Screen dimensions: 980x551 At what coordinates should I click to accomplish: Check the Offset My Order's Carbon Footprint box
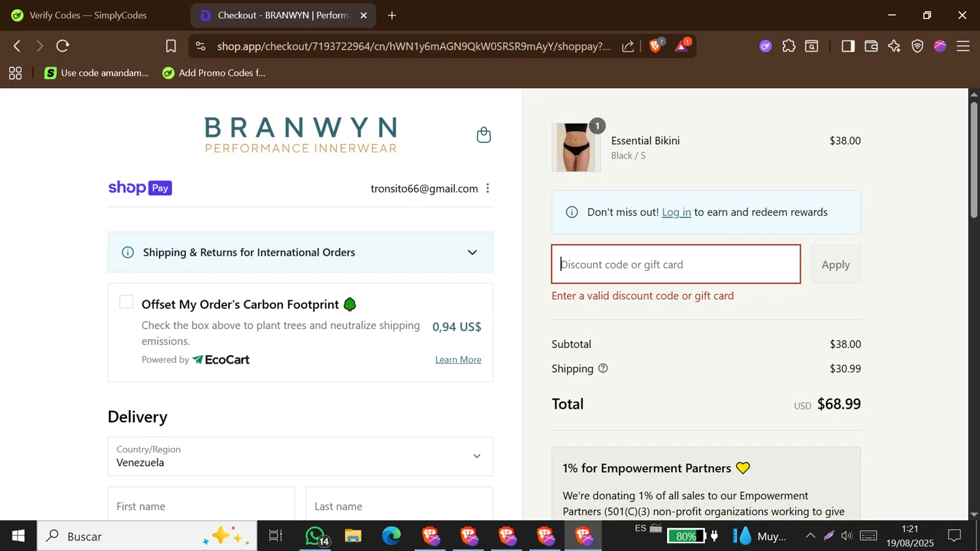point(127,302)
